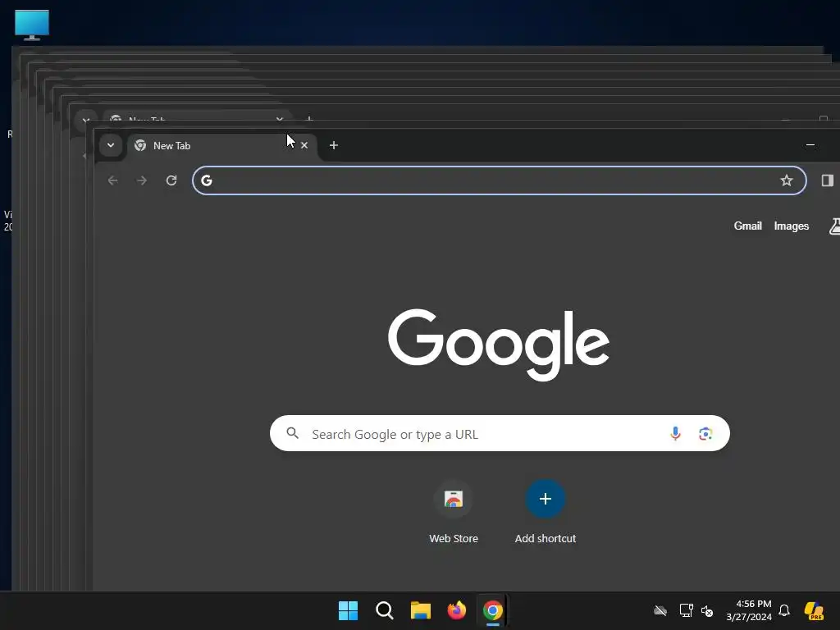840x630 pixels.
Task: Click the Add shortcut button
Action: (x=546, y=513)
